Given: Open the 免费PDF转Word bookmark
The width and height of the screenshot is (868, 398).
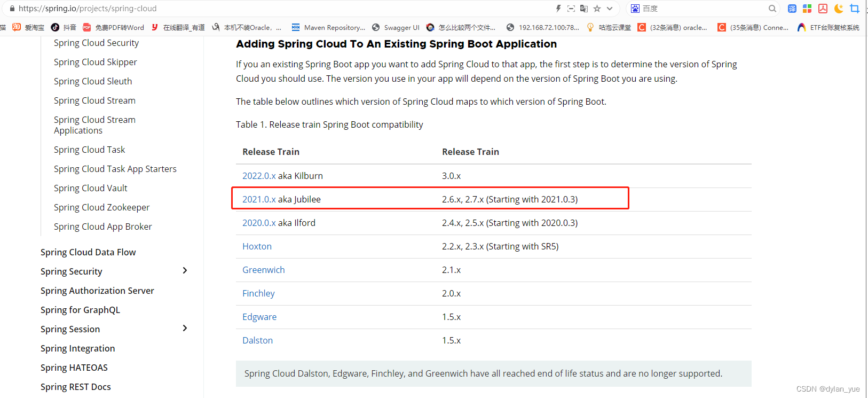Looking at the screenshot, I should click(113, 27).
